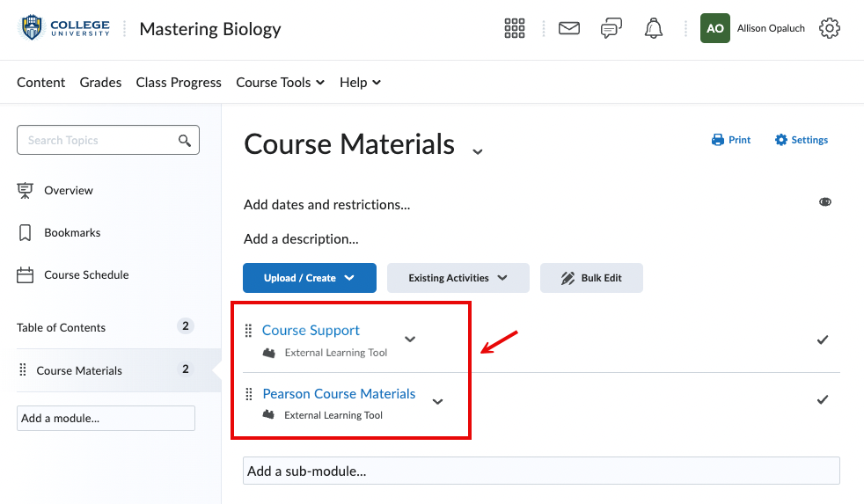This screenshot has width=864, height=504.
Task: Expand the Course Materials title dropdown
Action: [x=478, y=151]
